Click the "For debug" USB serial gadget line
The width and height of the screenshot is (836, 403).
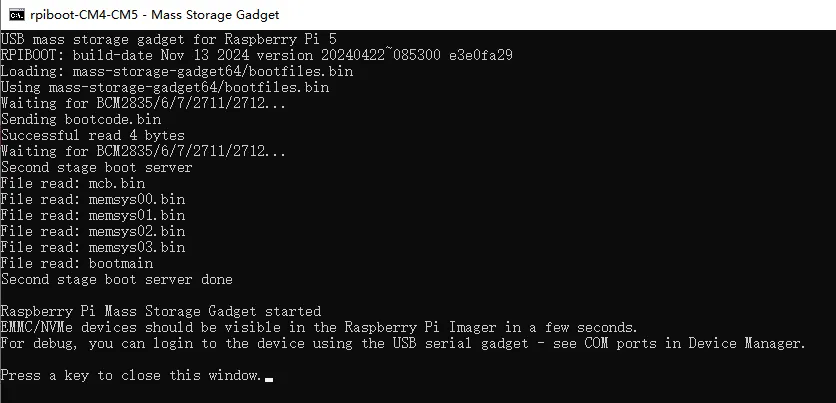(403, 343)
